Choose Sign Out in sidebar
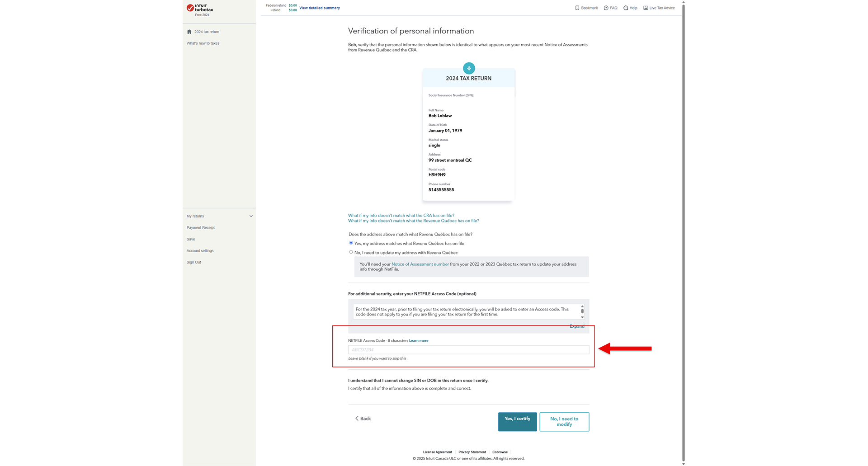Viewport: 868px width, 466px height. [x=194, y=262]
